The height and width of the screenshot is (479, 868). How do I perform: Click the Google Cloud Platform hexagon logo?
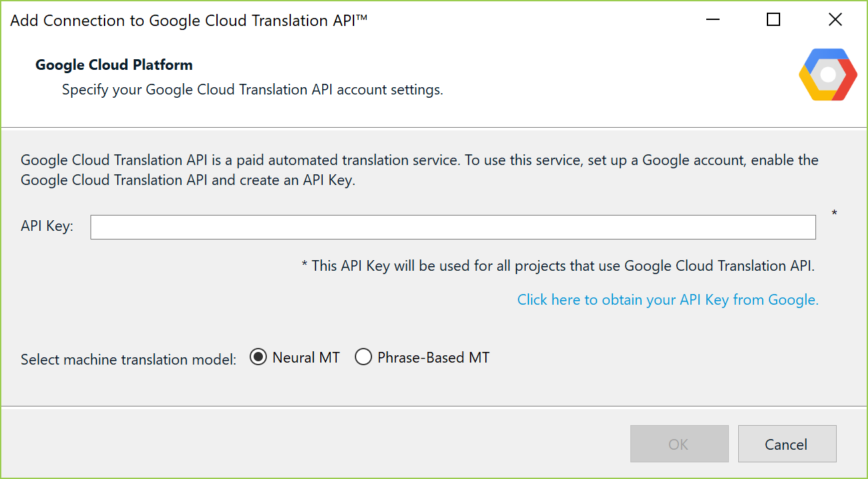pyautogui.click(x=828, y=75)
